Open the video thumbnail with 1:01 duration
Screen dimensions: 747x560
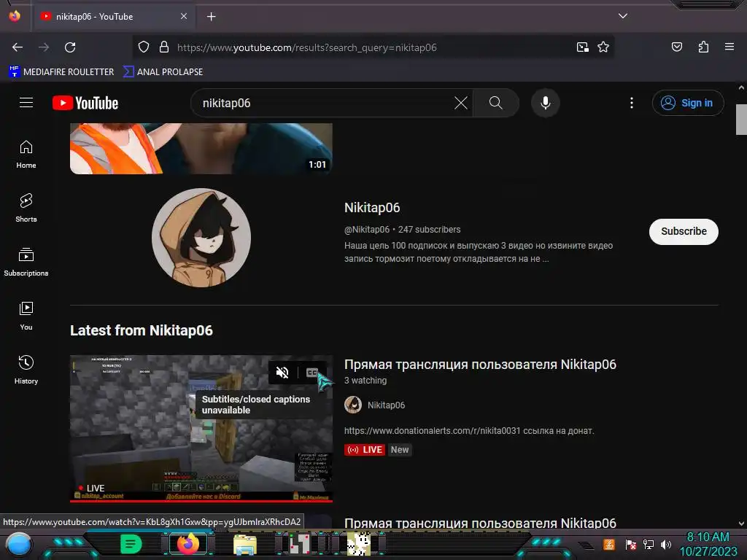click(x=201, y=149)
